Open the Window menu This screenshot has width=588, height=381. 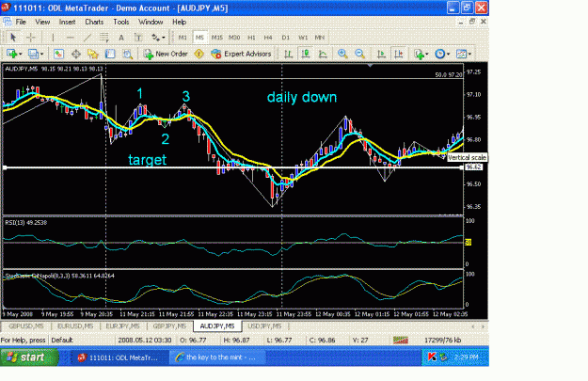pyautogui.click(x=151, y=22)
